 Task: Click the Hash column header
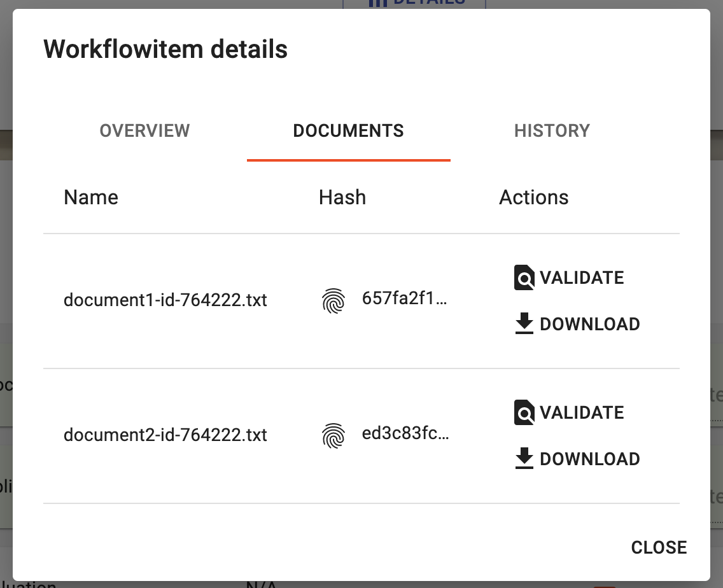(x=342, y=197)
